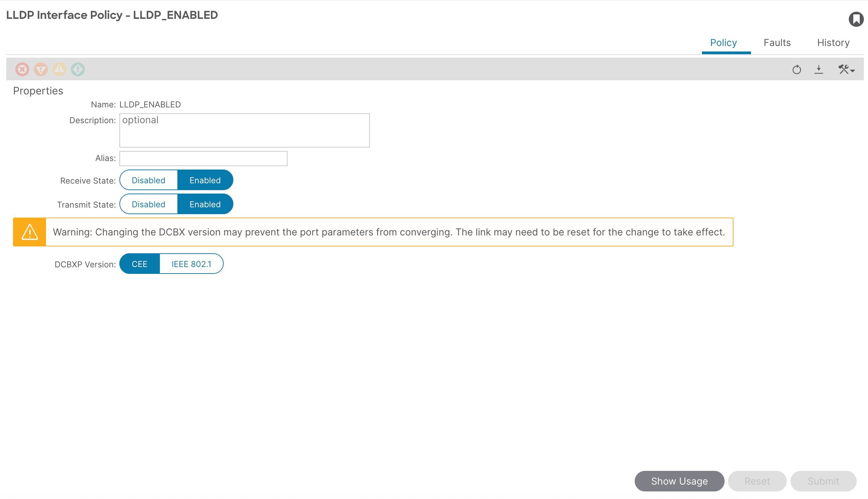
Task: Select Enabled for Receive State
Action: [x=205, y=180]
